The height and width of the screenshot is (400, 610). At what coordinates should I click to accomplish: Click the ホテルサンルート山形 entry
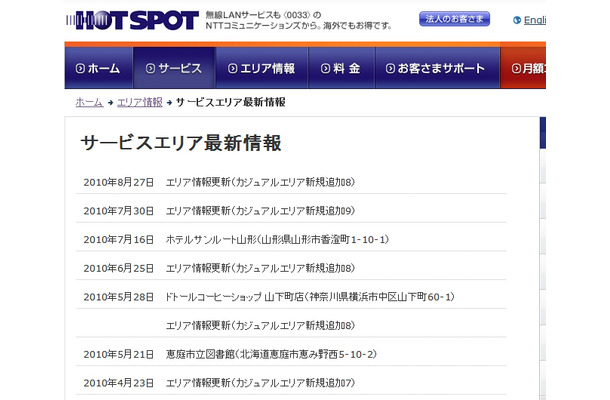coord(277,240)
